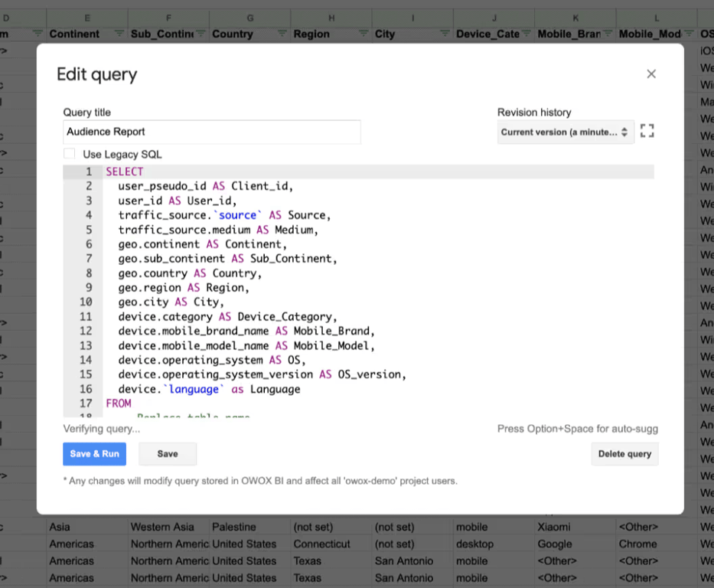Click Western Asia cell in spreadsheet
This screenshot has height=588, width=714.
pyautogui.click(x=168, y=527)
